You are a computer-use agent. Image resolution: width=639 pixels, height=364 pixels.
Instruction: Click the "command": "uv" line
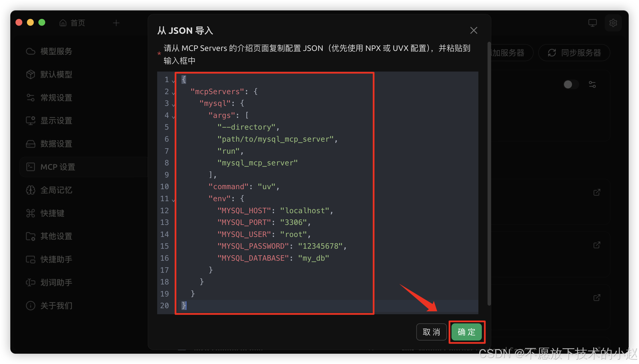244,187
